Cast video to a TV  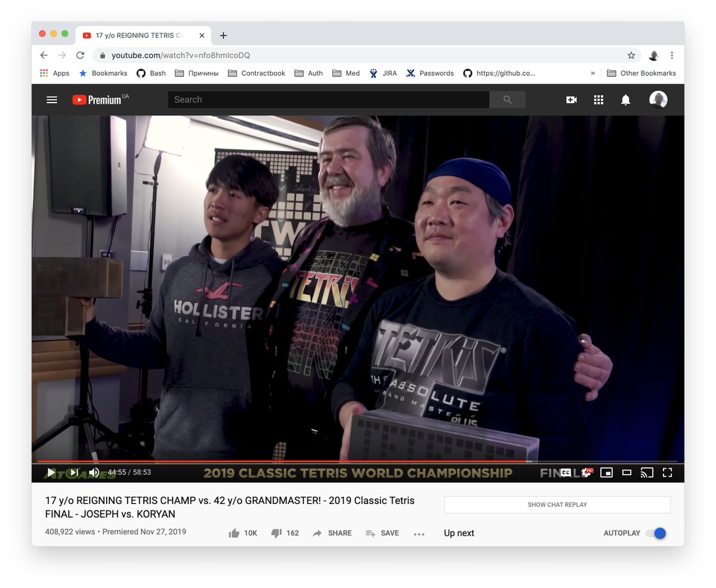click(x=647, y=473)
